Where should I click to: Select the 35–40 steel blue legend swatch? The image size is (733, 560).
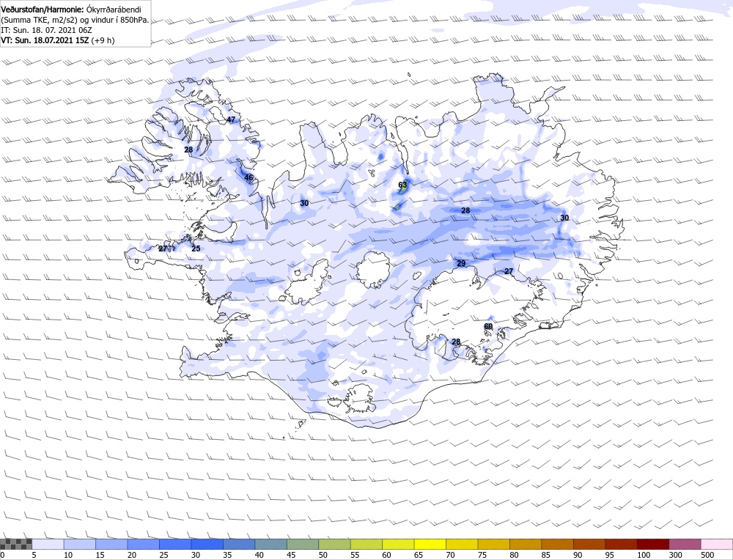click(240, 544)
